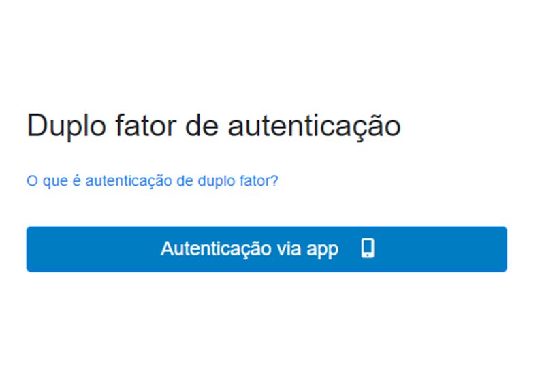Open 'O que é autenticação de duplo fator?' link
Viewport: 557px width, 392px height.
click(153, 181)
